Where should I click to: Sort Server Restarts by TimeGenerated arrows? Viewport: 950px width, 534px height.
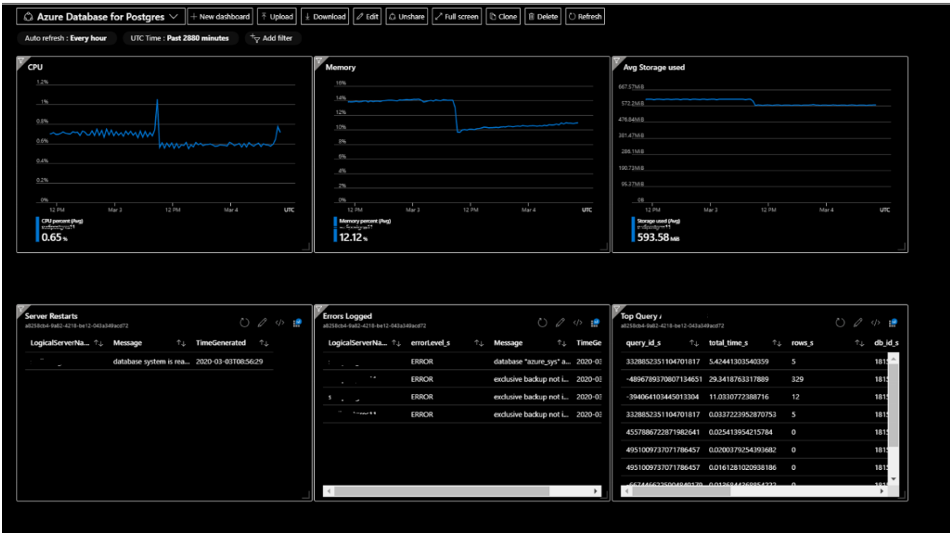tap(264, 343)
